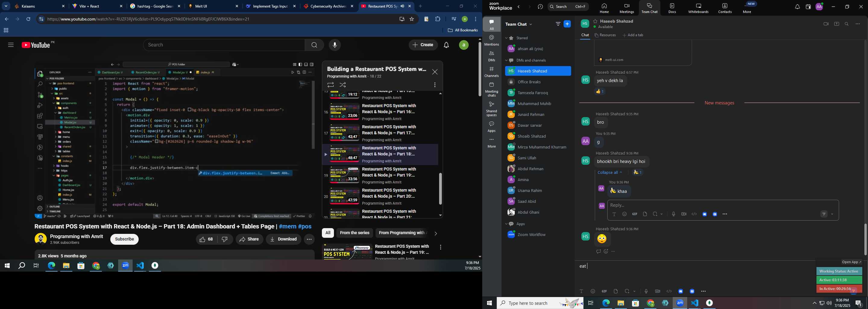Open Mentions in Zoom sidebar
Viewport: 868px width, 309px height.
[x=492, y=40]
